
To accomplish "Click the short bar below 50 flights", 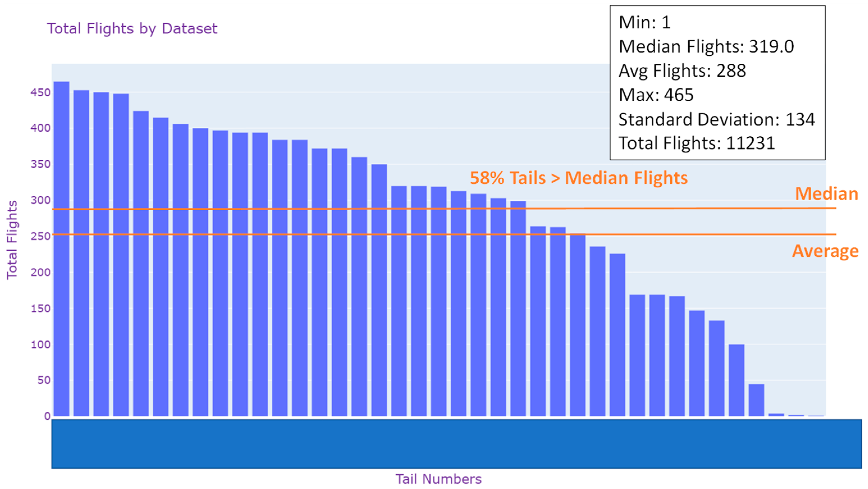I will [756, 400].
